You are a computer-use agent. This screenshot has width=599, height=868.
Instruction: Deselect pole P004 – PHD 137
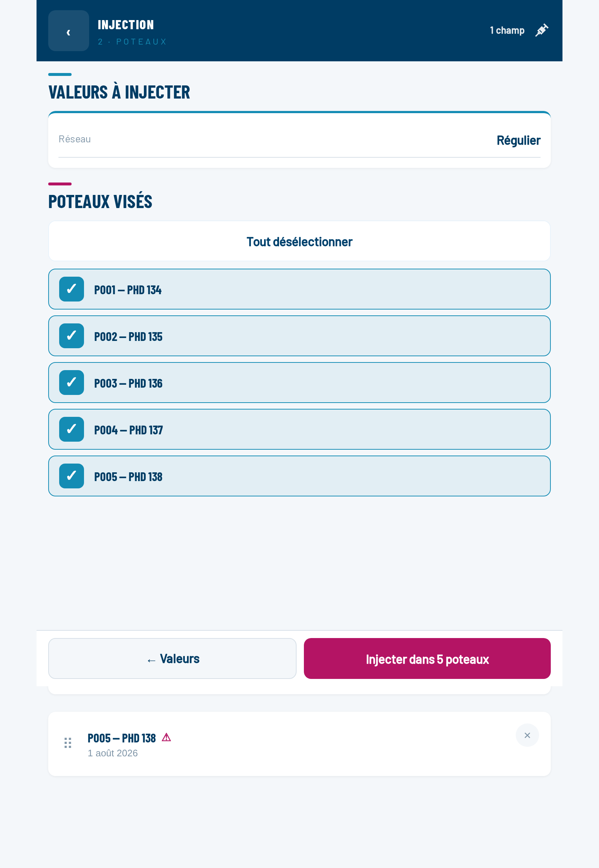(72, 429)
